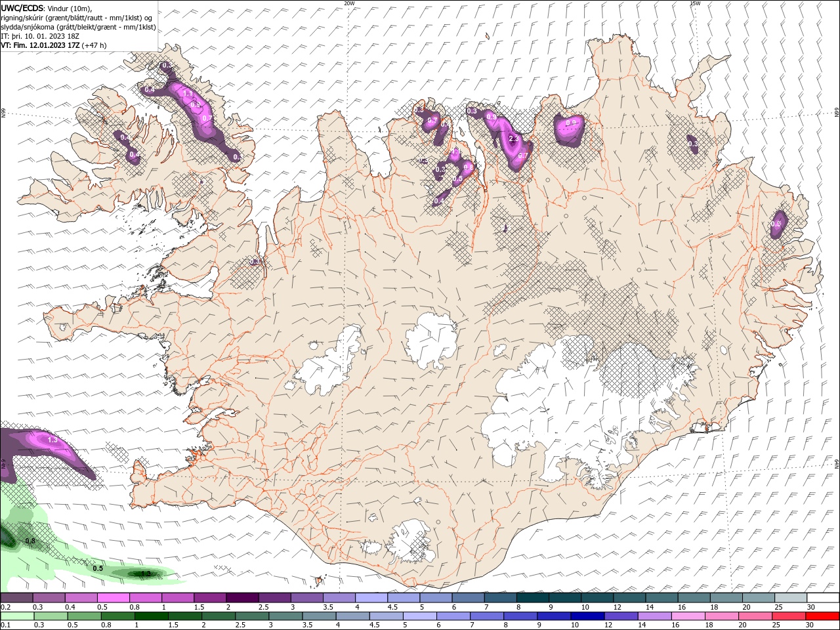Click the gray-teal 3–3.5 rain legend swatch
840x630 pixels.
pyautogui.click(x=285, y=616)
